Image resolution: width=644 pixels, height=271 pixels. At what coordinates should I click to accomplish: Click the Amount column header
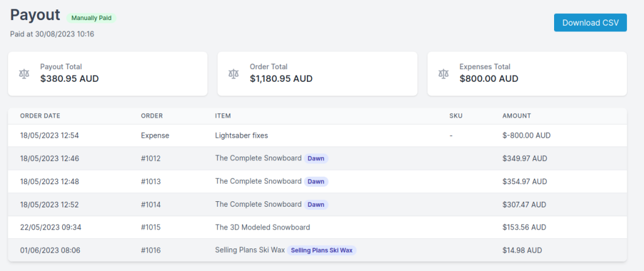516,116
